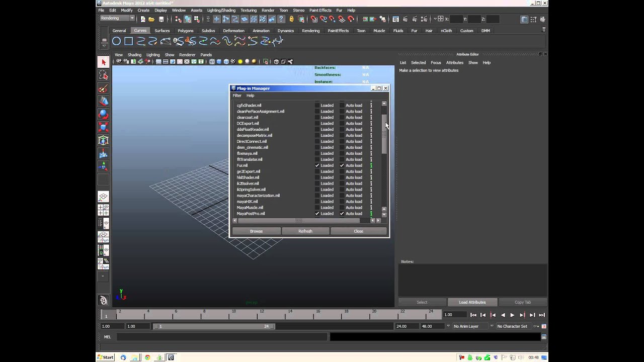Pick the Paint Selection tool
644x362 pixels.
103,88
